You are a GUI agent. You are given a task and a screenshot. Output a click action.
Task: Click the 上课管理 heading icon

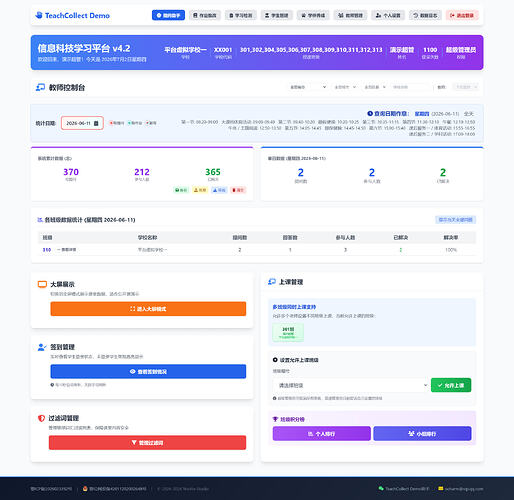pyautogui.click(x=272, y=282)
